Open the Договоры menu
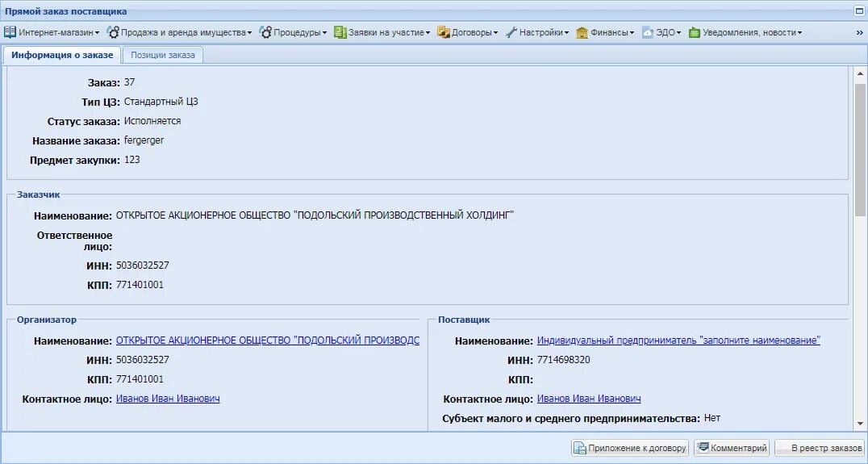Image resolution: width=868 pixels, height=464 pixels. pos(468,32)
